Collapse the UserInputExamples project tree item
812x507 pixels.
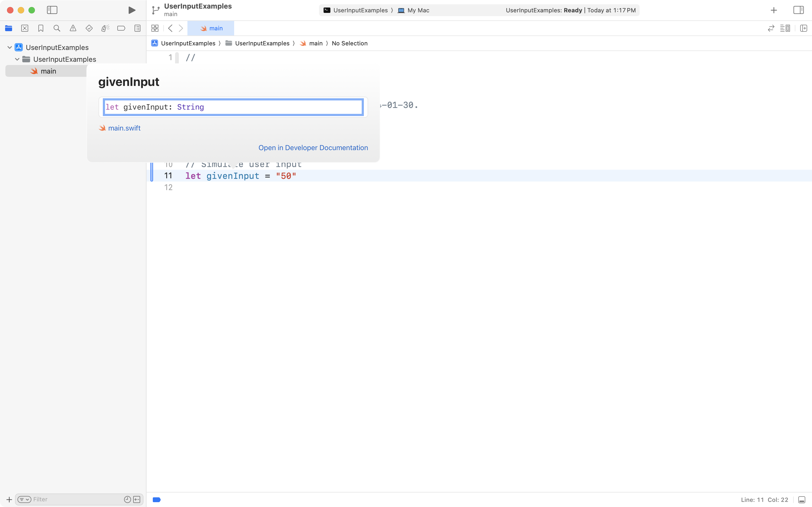[x=9, y=47]
